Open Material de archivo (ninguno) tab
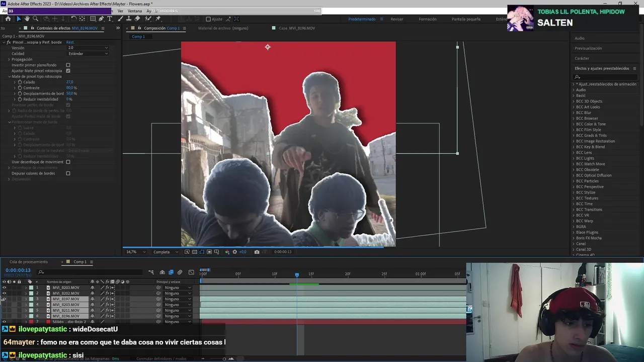 [223, 28]
